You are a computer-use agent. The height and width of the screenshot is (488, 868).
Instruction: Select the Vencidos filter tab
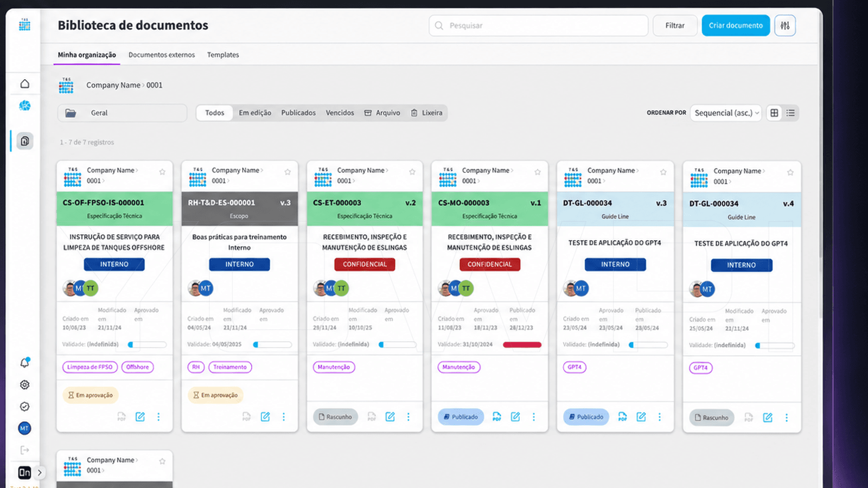[x=340, y=113]
